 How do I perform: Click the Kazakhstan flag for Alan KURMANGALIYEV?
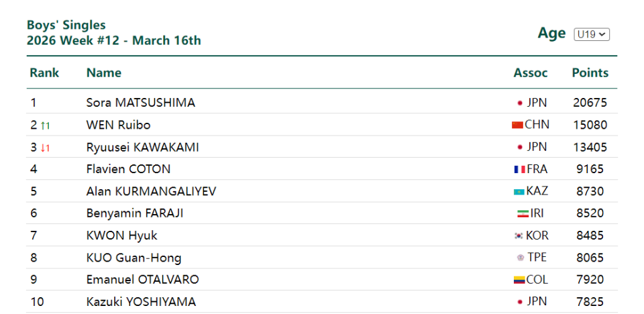519,192
